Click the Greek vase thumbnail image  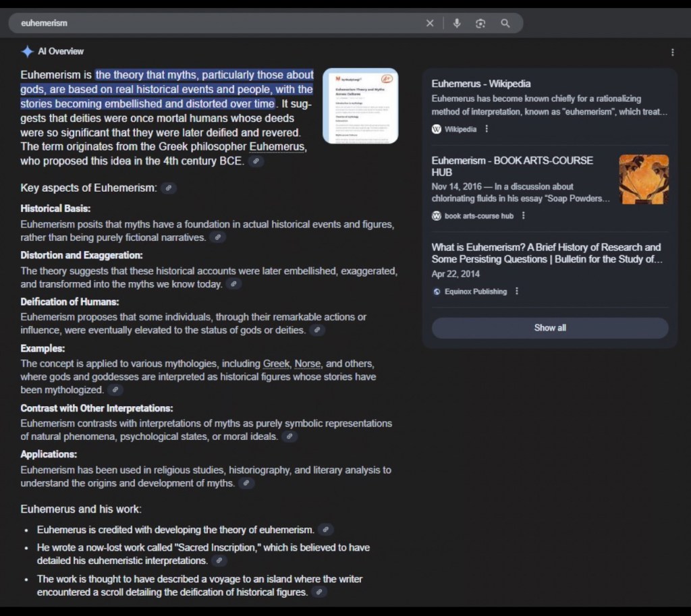pyautogui.click(x=644, y=179)
